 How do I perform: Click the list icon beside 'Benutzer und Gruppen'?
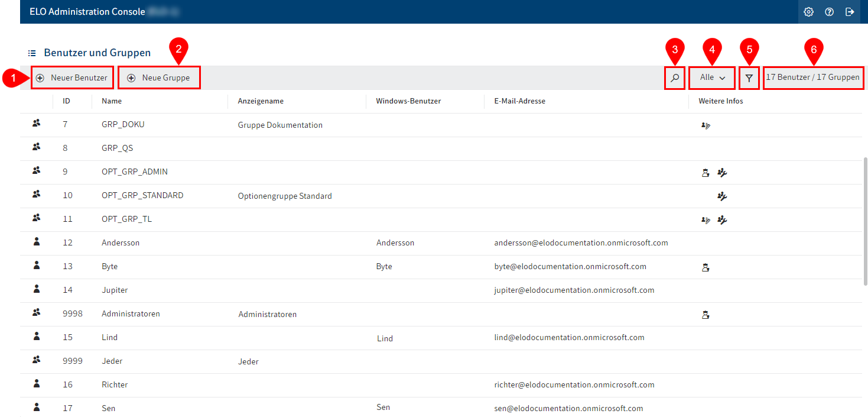coord(32,52)
